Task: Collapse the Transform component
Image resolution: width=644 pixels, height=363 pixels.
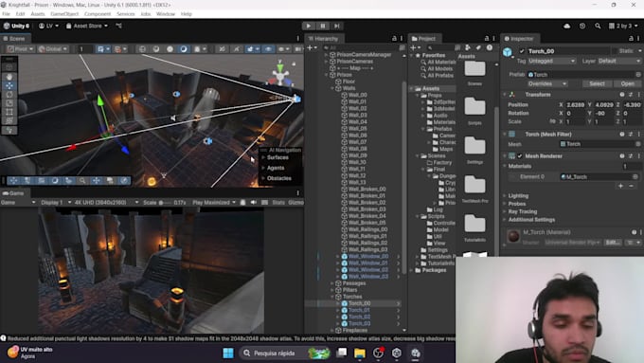Action: [505, 95]
